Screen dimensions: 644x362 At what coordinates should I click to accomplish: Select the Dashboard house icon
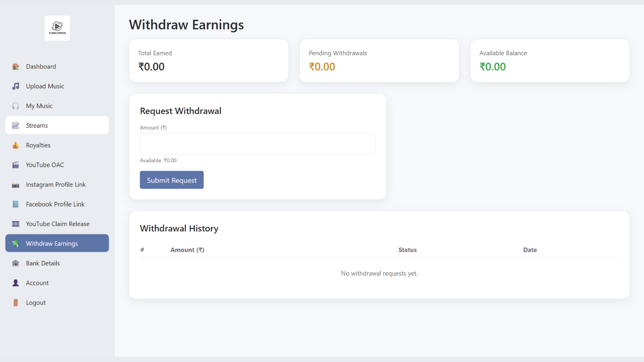(15, 66)
